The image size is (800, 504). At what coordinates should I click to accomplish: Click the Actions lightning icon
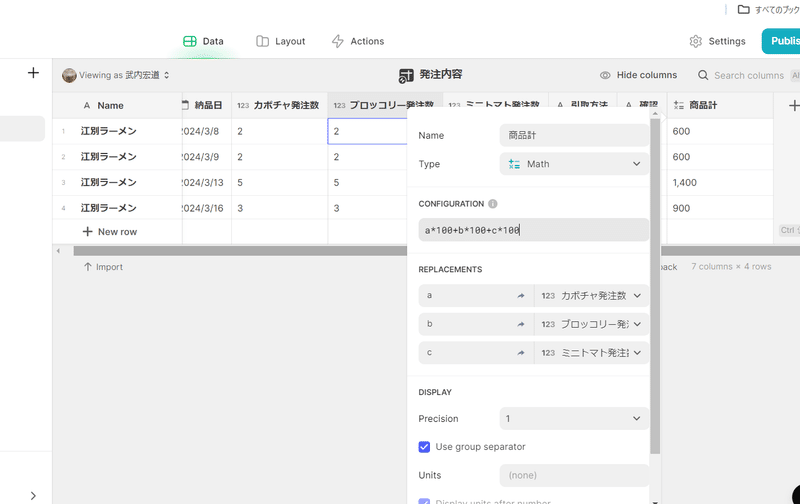[x=337, y=41]
